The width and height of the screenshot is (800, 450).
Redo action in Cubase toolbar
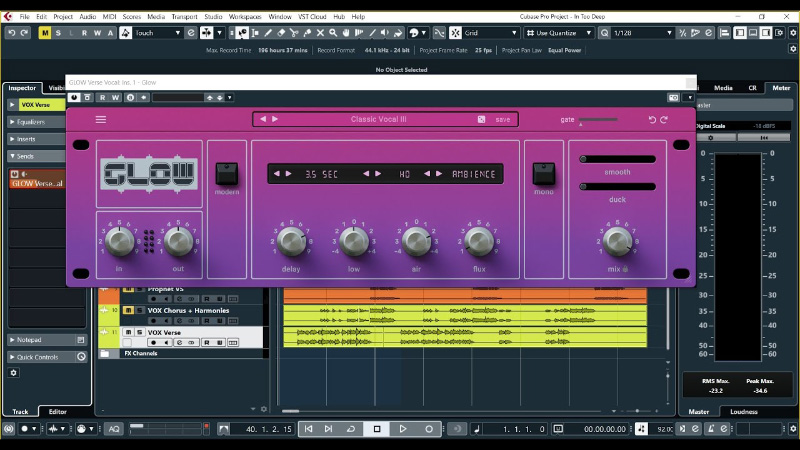tap(24, 33)
